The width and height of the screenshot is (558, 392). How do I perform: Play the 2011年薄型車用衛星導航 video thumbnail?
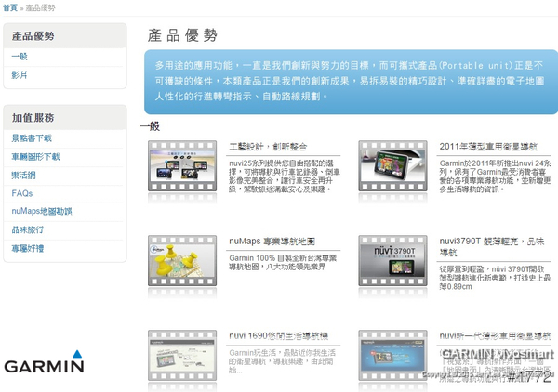[392, 166]
